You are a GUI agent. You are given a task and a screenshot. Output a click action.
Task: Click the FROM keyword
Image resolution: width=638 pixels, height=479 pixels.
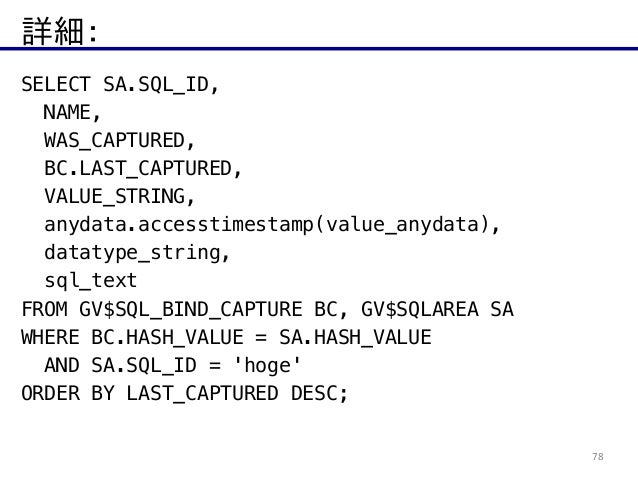point(44,309)
